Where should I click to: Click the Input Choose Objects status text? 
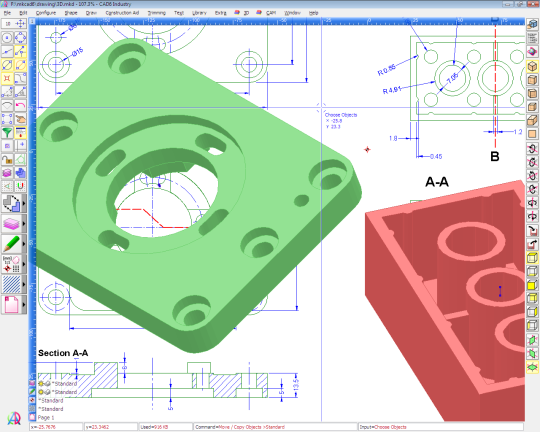pyautogui.click(x=383, y=427)
